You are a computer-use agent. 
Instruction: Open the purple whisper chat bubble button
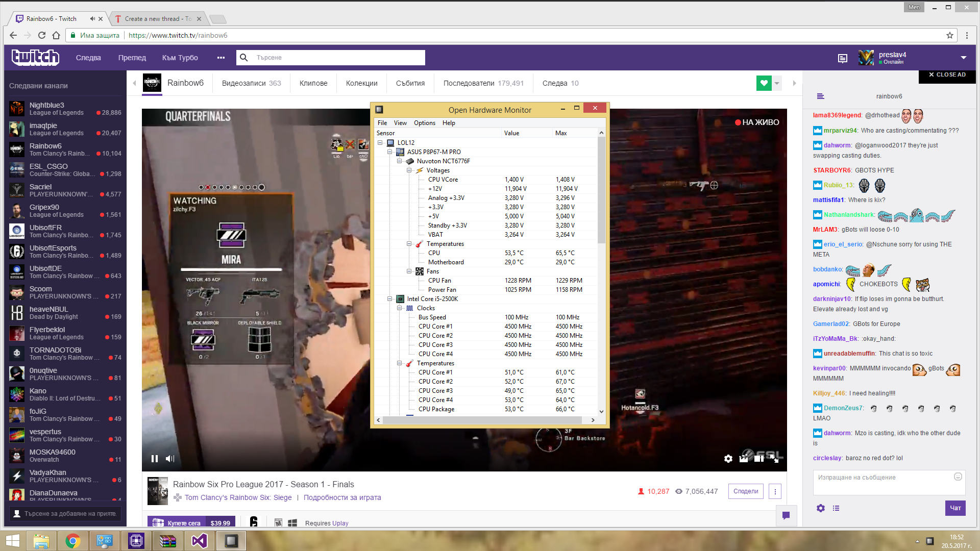click(x=786, y=515)
